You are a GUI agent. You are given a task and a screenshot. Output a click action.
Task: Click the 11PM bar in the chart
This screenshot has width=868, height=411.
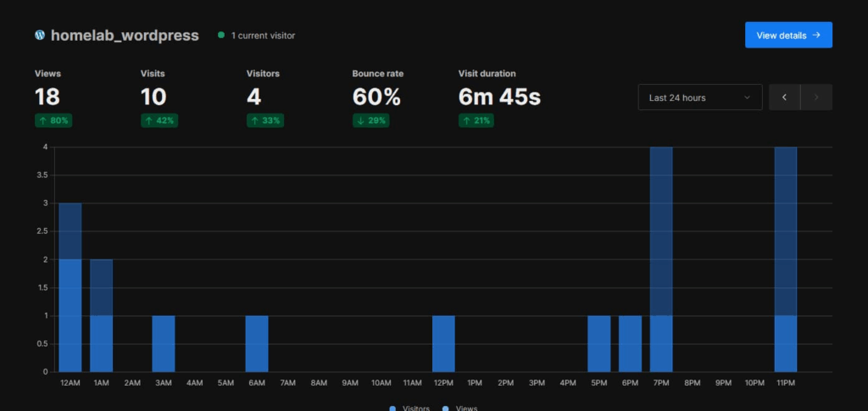click(x=785, y=259)
